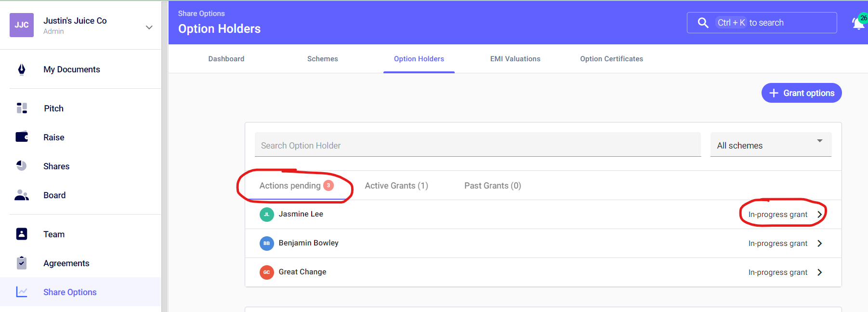Click the Raise wallet icon
Image resolution: width=868 pixels, height=312 pixels.
(x=22, y=137)
